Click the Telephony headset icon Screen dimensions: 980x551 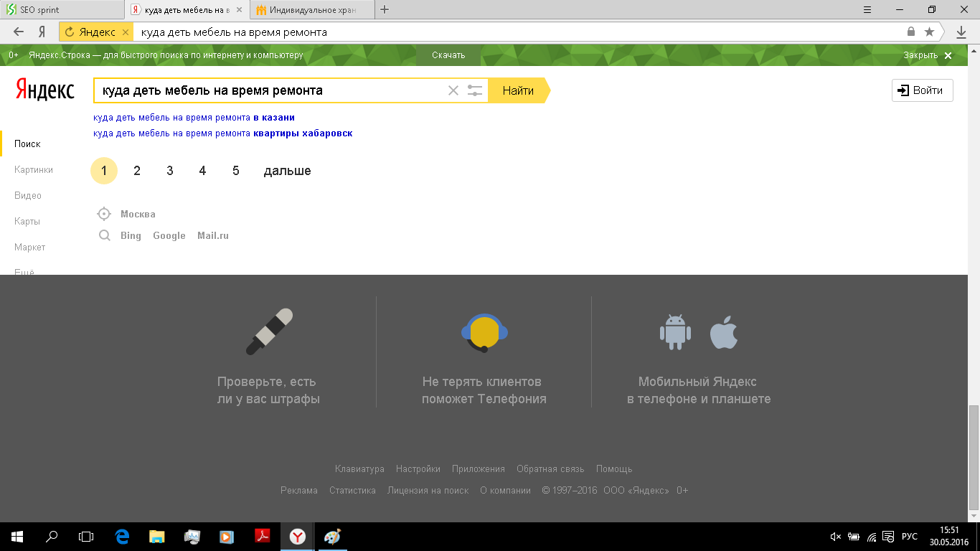point(484,332)
